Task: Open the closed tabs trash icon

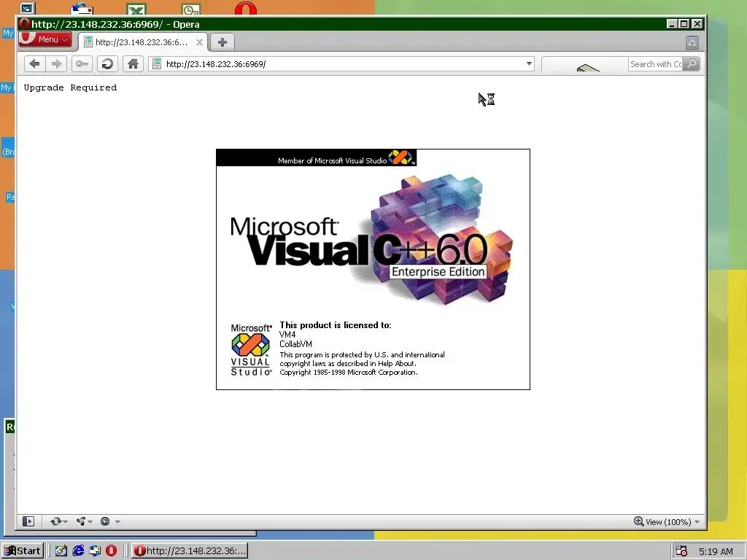Action: [692, 43]
